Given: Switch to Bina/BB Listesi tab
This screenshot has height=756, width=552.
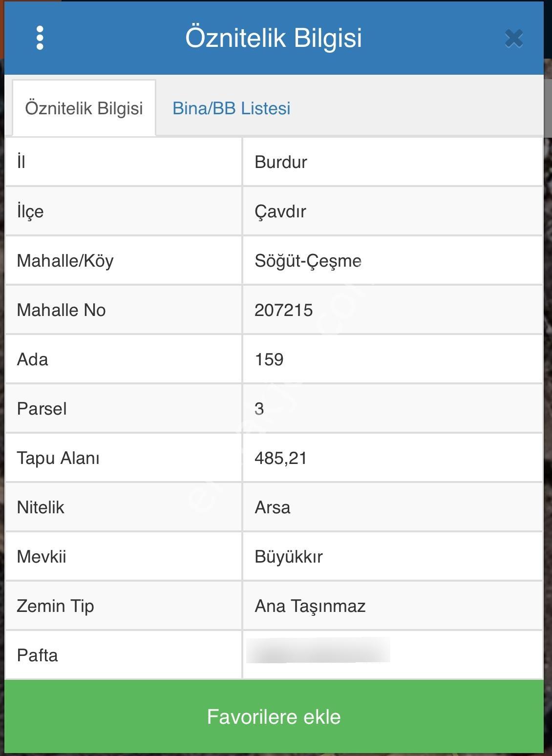Looking at the screenshot, I should click(231, 108).
